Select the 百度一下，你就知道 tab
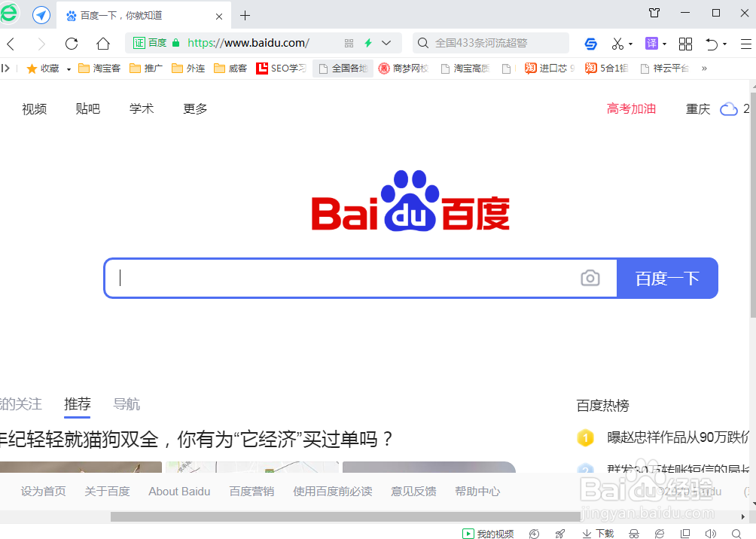 (x=144, y=16)
